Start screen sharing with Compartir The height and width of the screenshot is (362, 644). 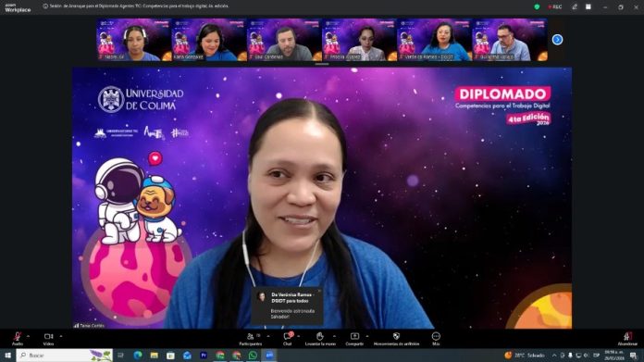pyautogui.click(x=354, y=339)
